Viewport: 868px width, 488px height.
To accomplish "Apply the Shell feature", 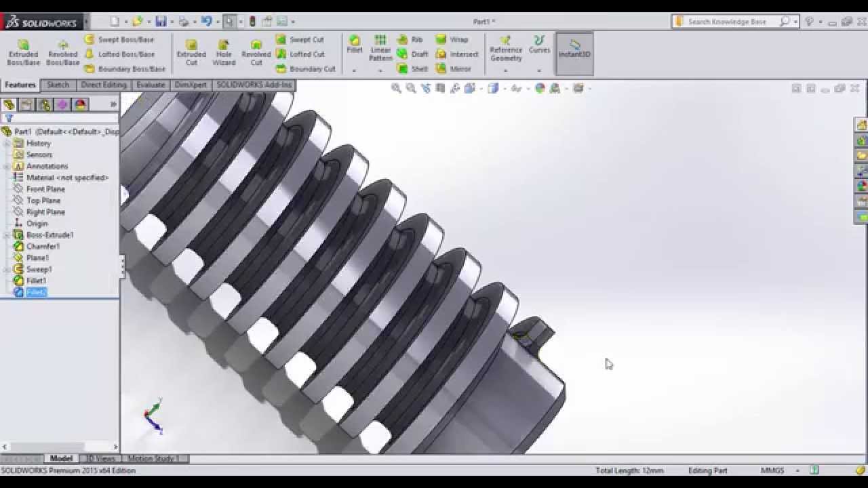I will pos(413,68).
